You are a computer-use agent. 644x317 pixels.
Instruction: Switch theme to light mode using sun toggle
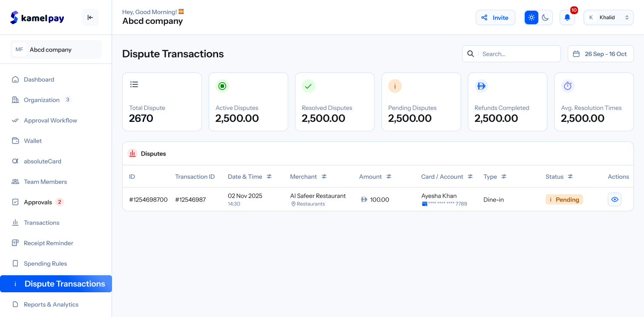(x=531, y=17)
